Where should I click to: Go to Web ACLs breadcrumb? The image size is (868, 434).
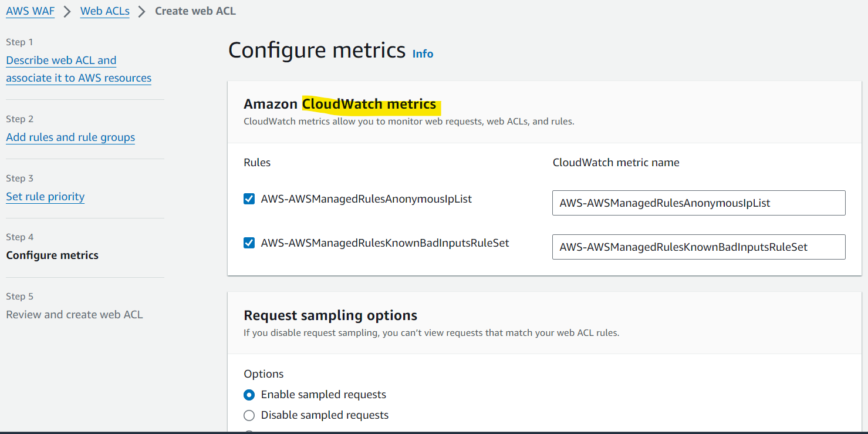[x=105, y=11]
